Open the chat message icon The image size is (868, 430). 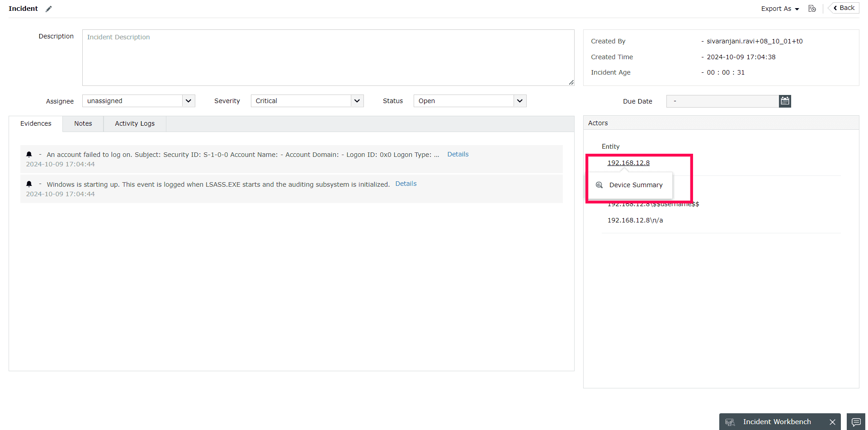click(856, 422)
